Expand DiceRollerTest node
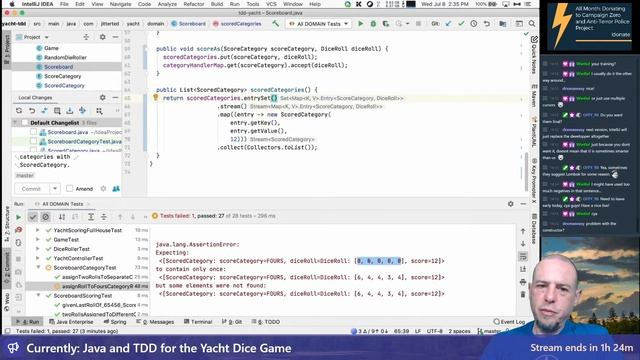The height and width of the screenshot is (360, 640). pos(38,249)
